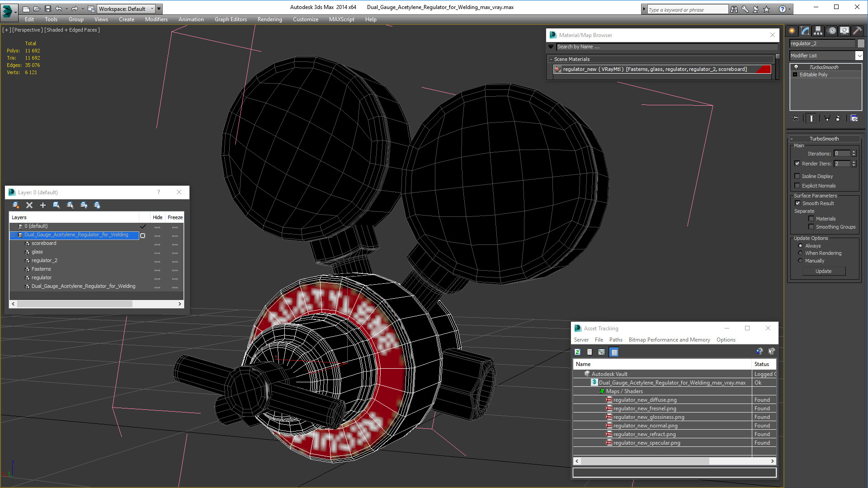Viewport: 868px width, 488px height.
Task: Click the Open File folder icon
Action: [x=37, y=9]
